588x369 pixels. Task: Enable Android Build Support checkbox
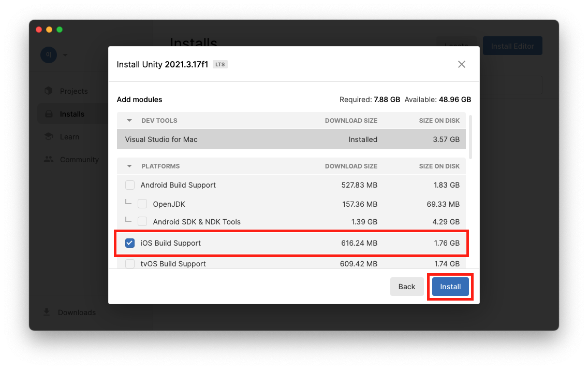[130, 185]
